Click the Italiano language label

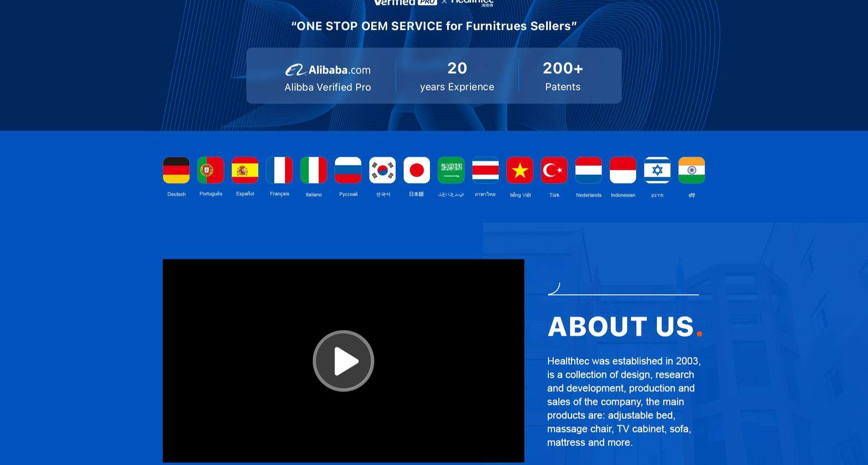tap(314, 195)
